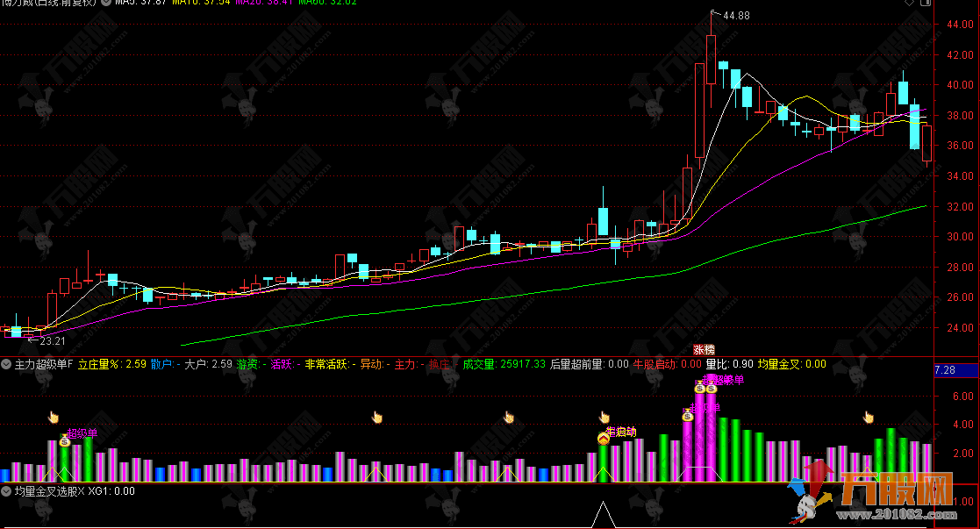Click the rightmost hand pointer signal icon
This screenshot has width=980, height=529.
coord(869,417)
